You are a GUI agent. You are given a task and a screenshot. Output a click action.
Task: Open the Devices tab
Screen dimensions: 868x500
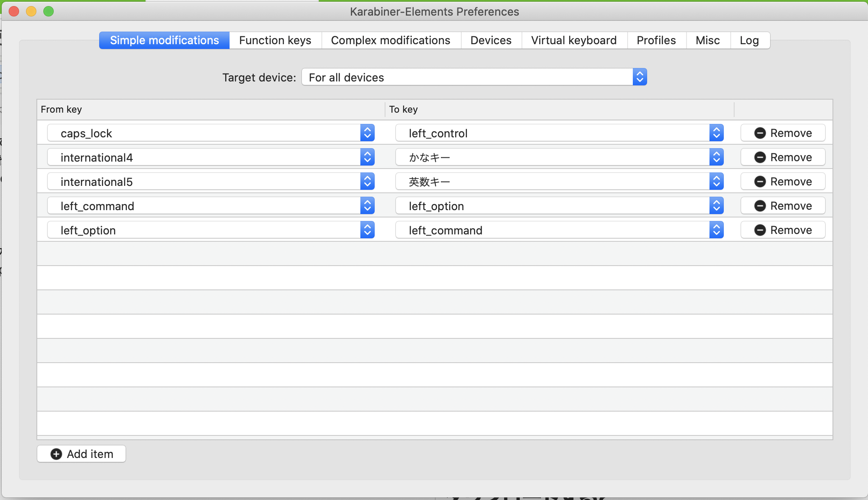pos(491,40)
